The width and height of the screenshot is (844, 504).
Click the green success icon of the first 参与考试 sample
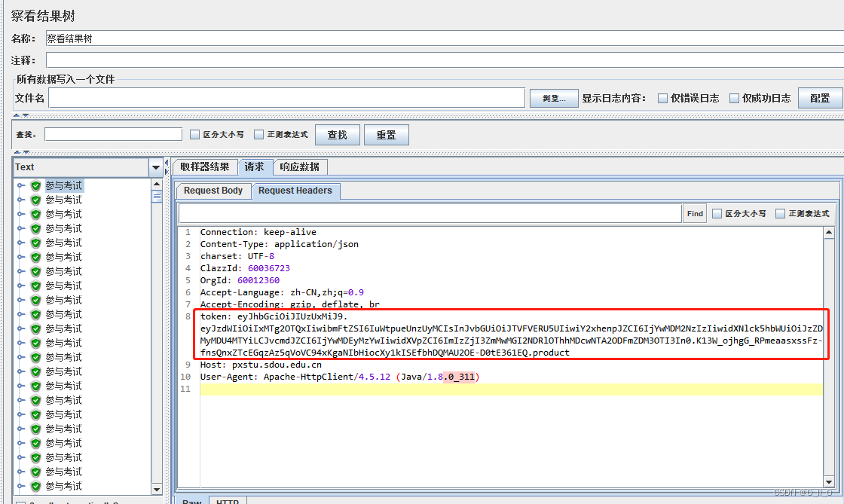[35, 185]
